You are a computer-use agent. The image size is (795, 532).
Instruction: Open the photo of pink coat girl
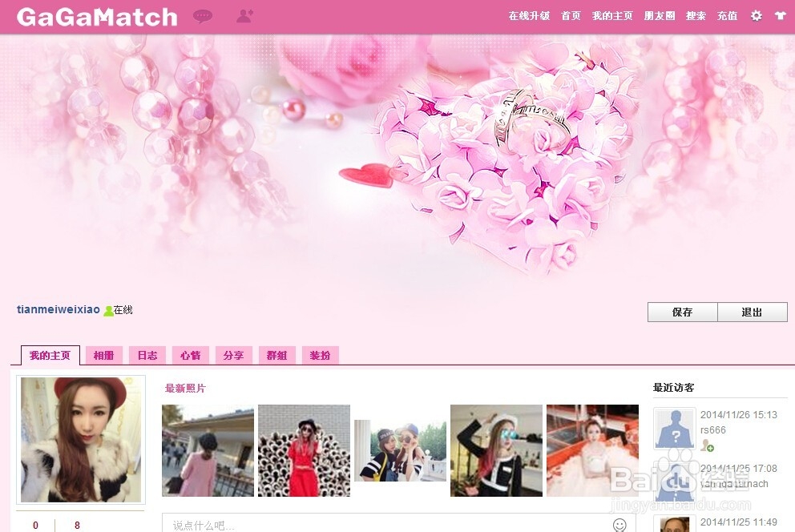point(208,450)
